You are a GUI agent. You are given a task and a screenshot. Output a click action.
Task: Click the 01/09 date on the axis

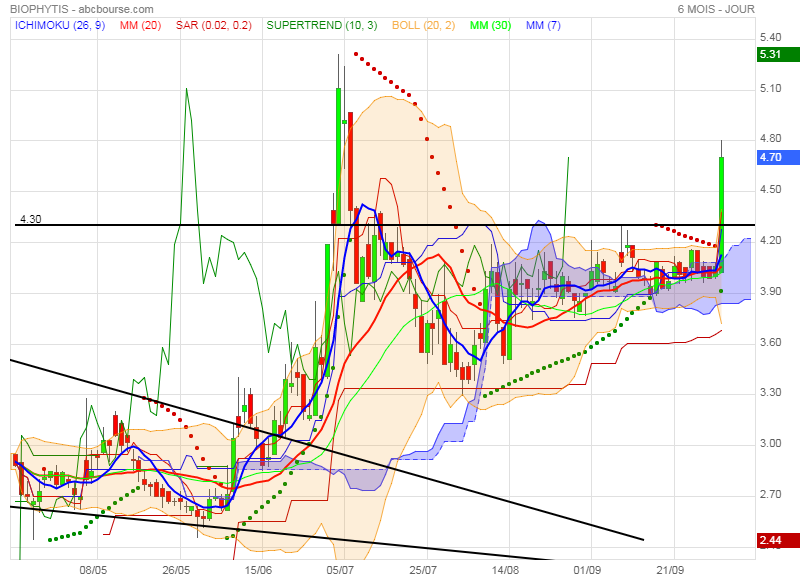(587, 570)
